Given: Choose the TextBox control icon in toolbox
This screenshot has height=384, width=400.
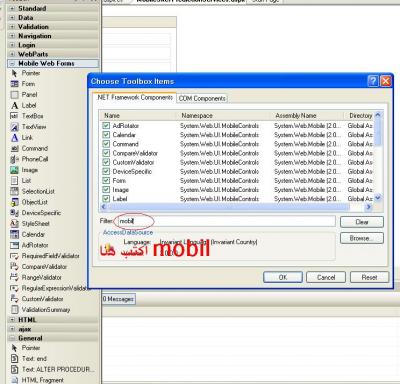Looking at the screenshot, I should click(x=14, y=116).
